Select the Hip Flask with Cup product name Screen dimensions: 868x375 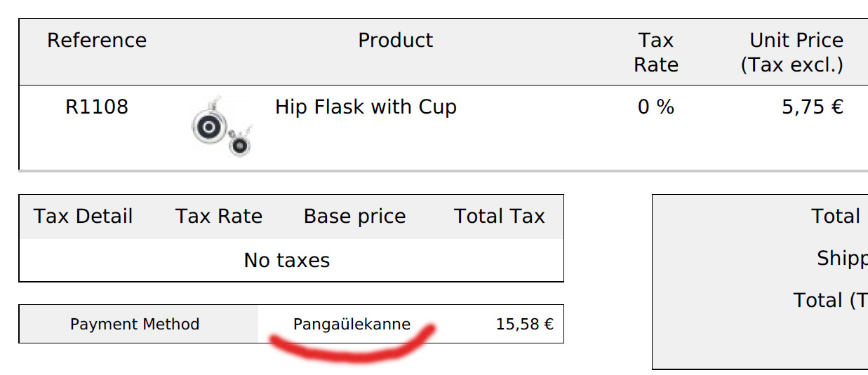tap(366, 107)
